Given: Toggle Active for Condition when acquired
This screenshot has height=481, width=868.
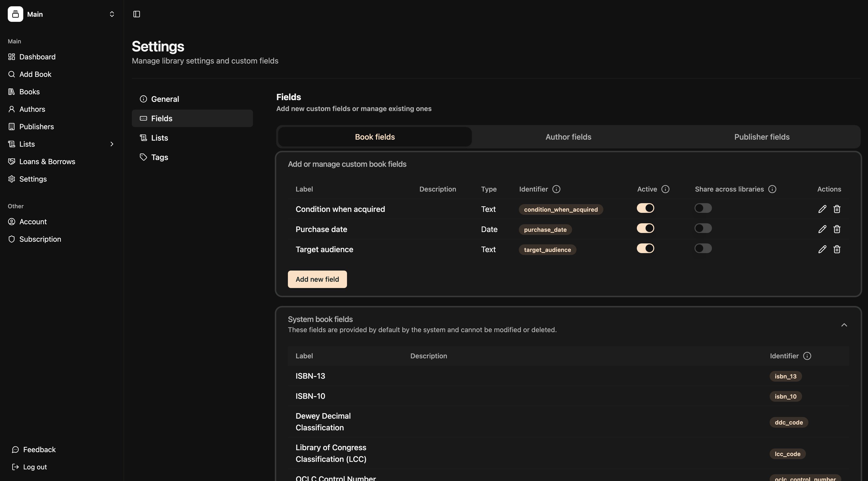Looking at the screenshot, I should [645, 208].
